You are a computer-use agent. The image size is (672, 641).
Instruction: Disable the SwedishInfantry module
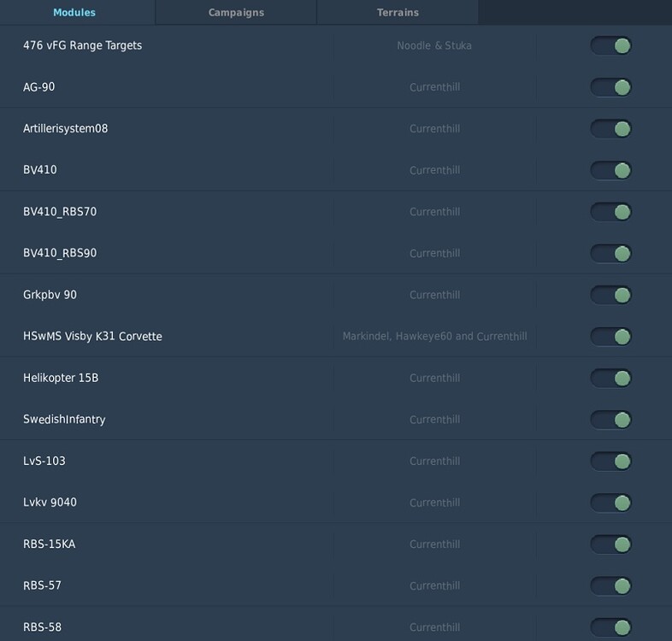[x=610, y=420]
